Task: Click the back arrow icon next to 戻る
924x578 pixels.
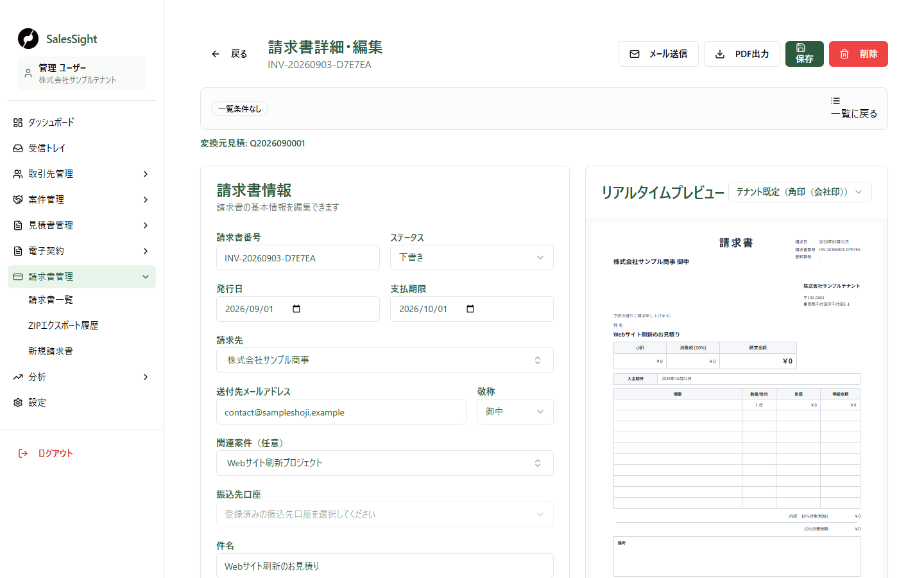Action: [216, 54]
